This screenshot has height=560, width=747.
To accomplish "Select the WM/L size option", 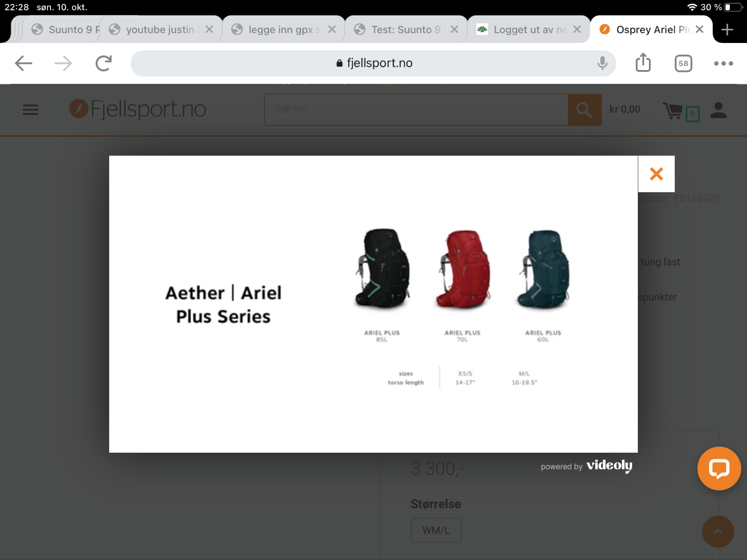I will (436, 530).
